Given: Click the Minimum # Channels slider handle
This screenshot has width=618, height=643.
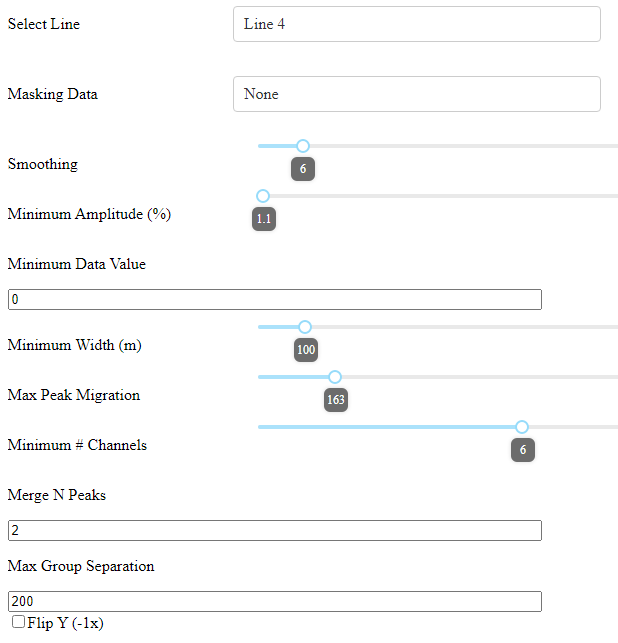Looking at the screenshot, I should click(x=522, y=427).
